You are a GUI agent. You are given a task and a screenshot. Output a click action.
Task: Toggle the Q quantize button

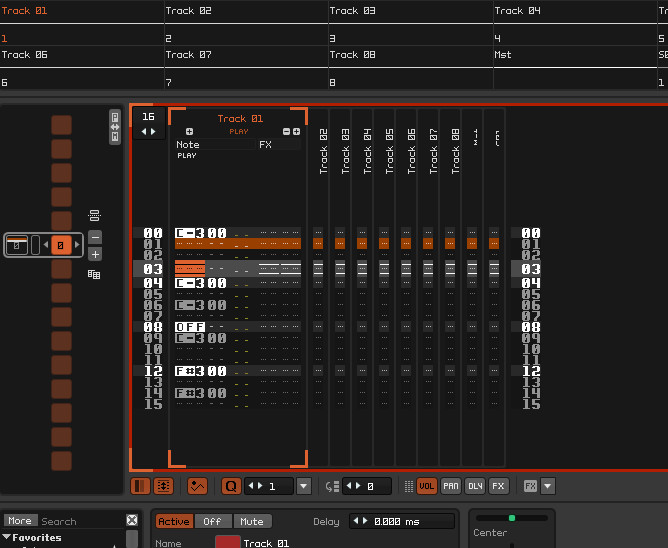click(231, 486)
